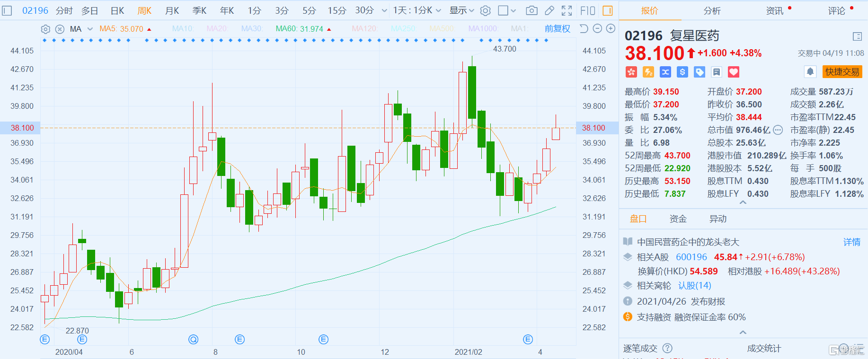
Task: Select the drawing pencil tool
Action: (549, 10)
